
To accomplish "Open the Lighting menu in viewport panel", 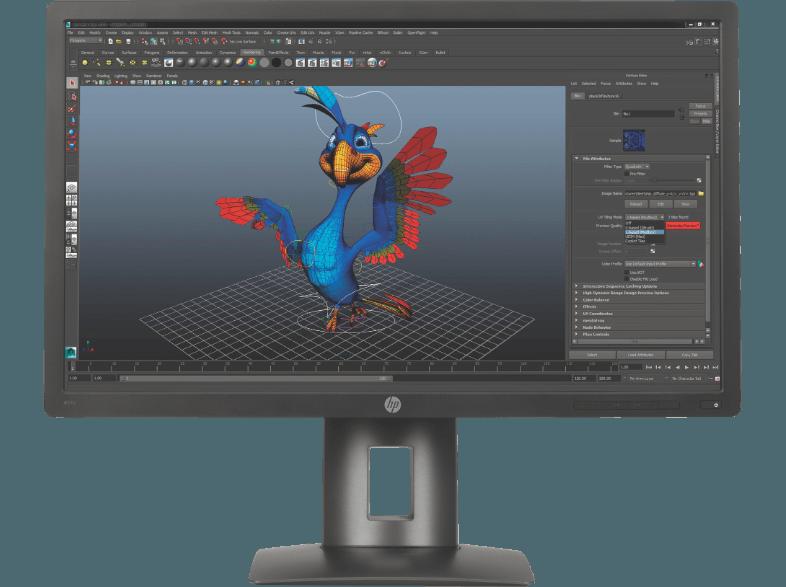I will 121,76.
